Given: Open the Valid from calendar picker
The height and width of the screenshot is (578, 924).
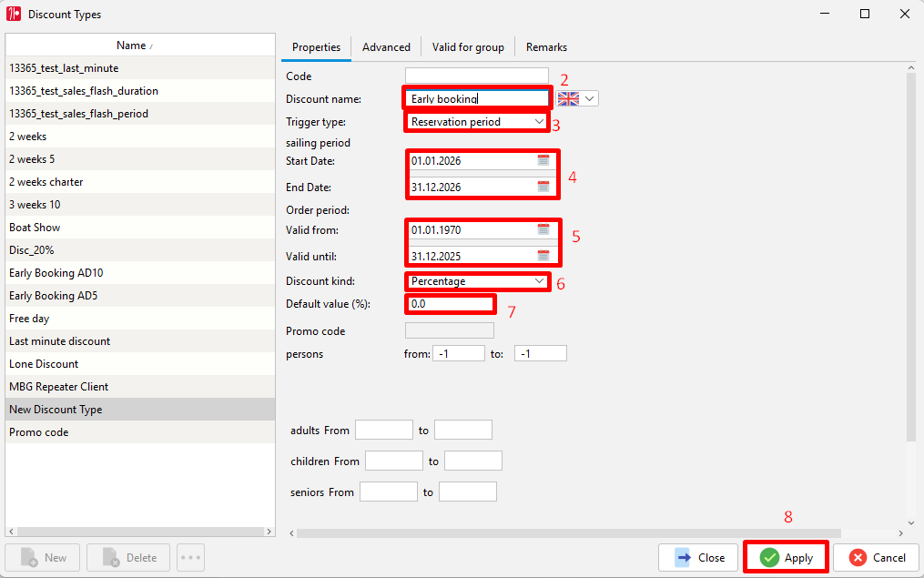Looking at the screenshot, I should coord(543,229).
